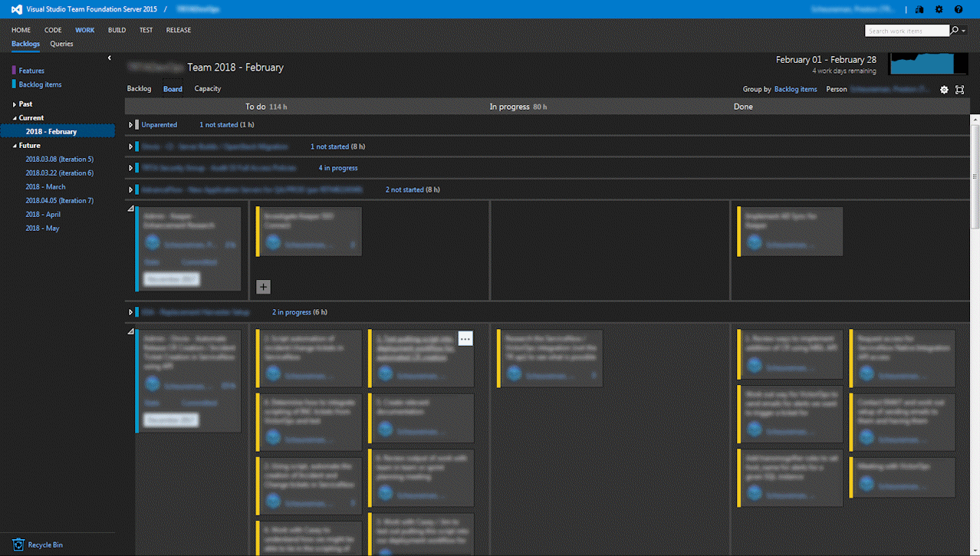The height and width of the screenshot is (556, 980).
Task: Open iteration 2018.03.22 (Iteration 6)
Action: tap(59, 173)
